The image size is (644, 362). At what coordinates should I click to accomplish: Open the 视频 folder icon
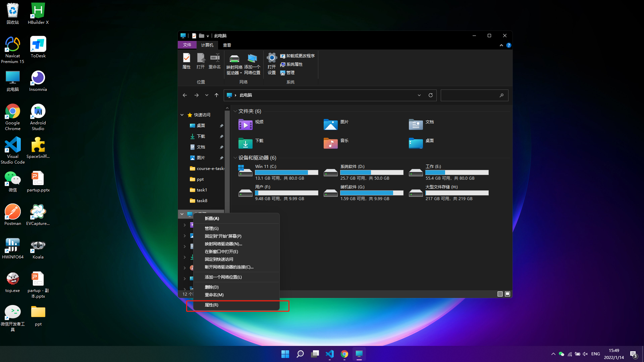coord(246,124)
